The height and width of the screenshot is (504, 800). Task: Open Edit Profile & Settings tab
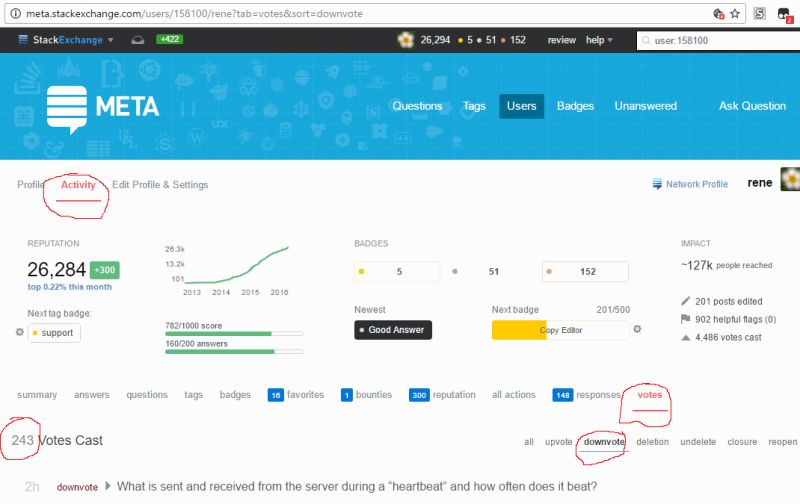tap(160, 185)
